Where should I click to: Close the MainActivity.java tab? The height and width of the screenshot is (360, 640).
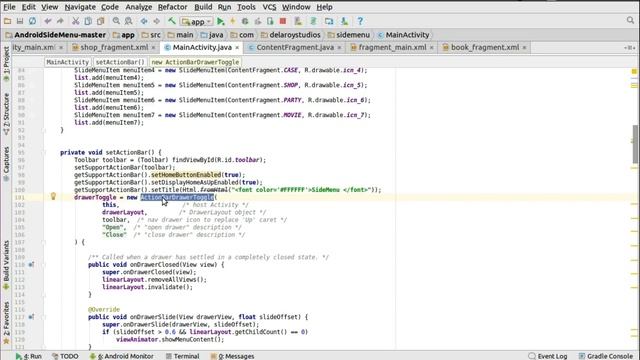tap(237, 48)
